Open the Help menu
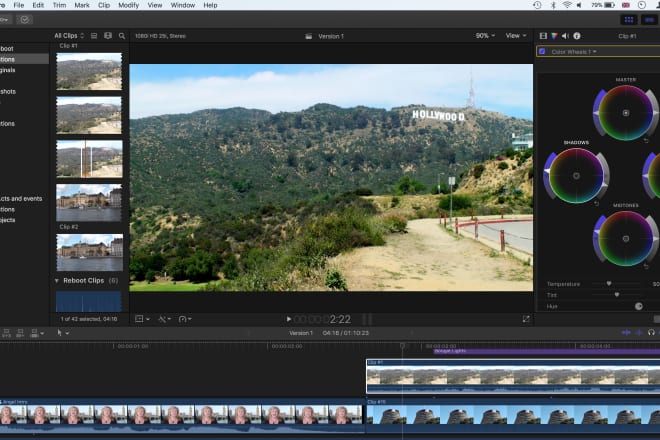The width and height of the screenshot is (660, 440). pyautogui.click(x=210, y=5)
